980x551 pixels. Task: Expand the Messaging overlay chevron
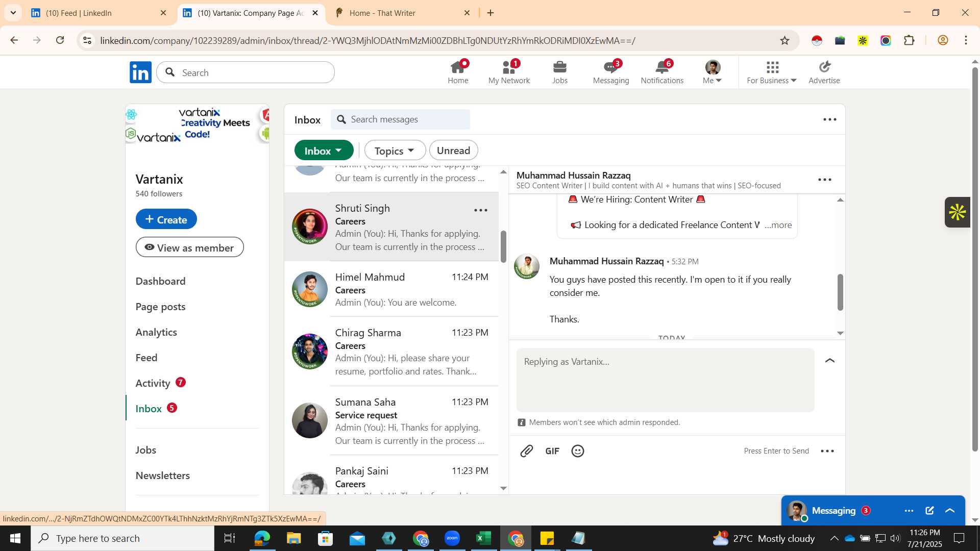[x=950, y=511]
